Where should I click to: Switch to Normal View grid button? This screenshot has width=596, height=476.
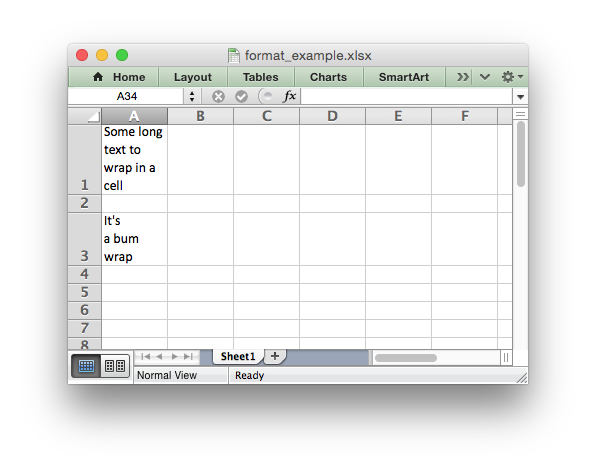tap(86, 366)
